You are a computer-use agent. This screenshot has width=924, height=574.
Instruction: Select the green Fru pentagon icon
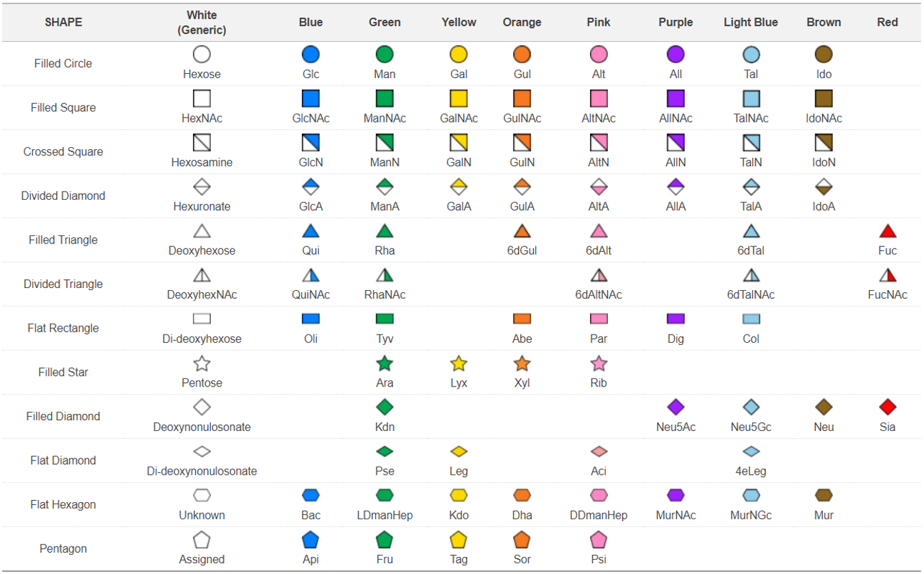click(385, 540)
